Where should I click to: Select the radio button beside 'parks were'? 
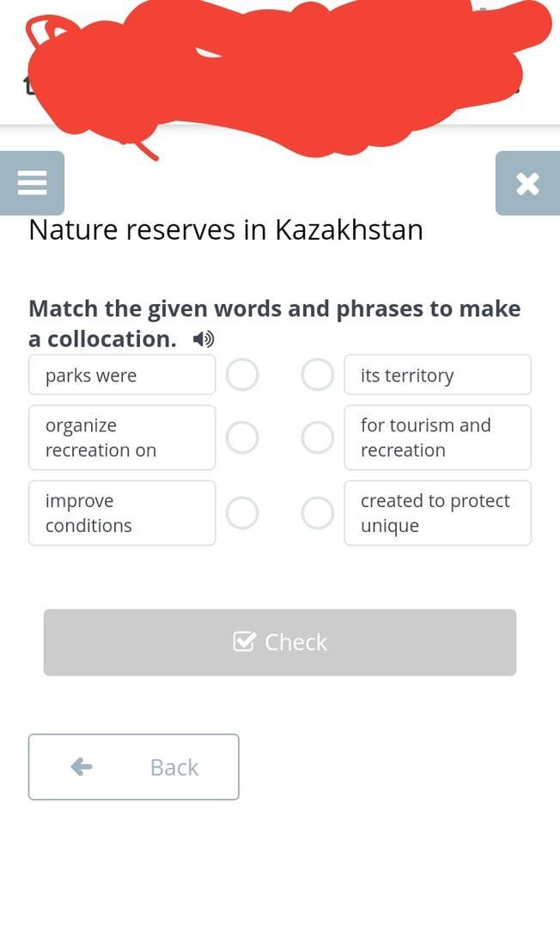click(x=242, y=375)
